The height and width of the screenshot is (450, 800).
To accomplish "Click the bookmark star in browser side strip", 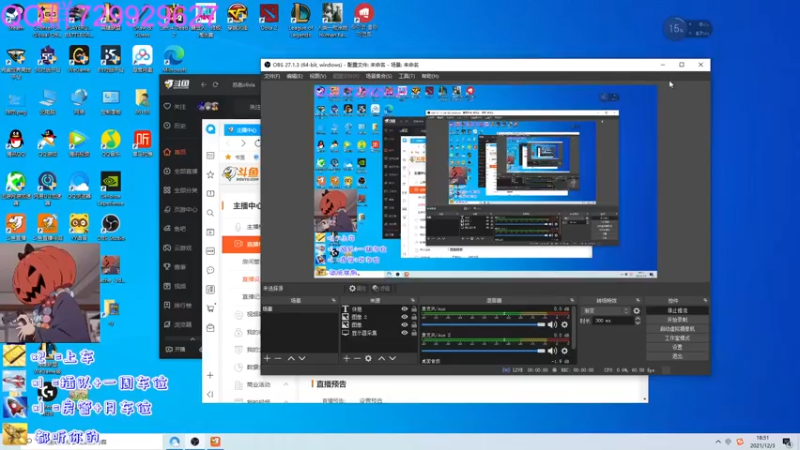I will point(210,174).
